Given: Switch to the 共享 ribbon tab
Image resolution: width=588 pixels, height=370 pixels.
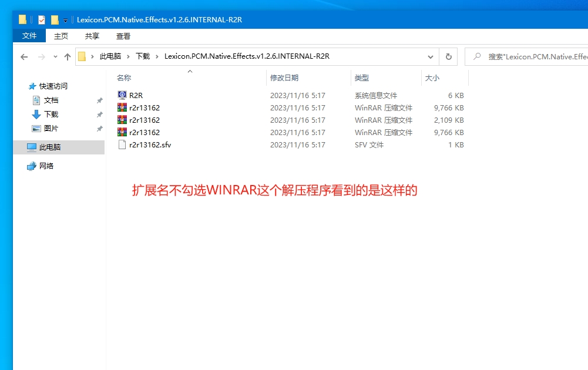Looking at the screenshot, I should tap(92, 36).
